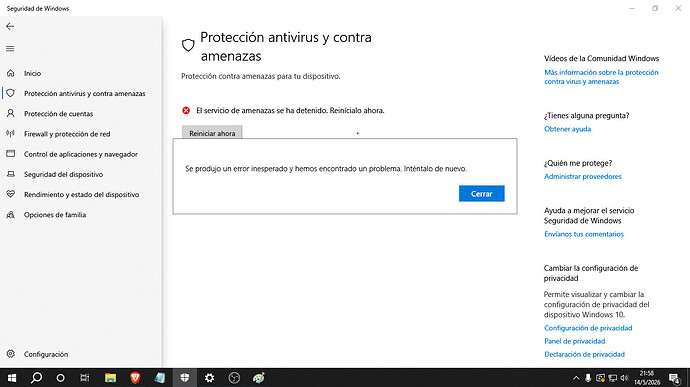Open Configuración de privacidad link
Screen dimensions: 690x387
(588, 328)
